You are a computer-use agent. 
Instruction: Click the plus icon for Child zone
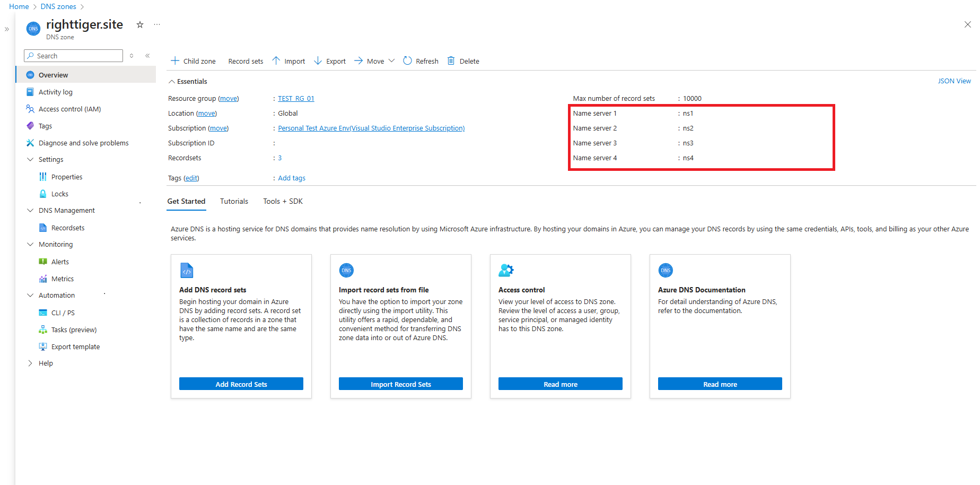[x=175, y=60]
